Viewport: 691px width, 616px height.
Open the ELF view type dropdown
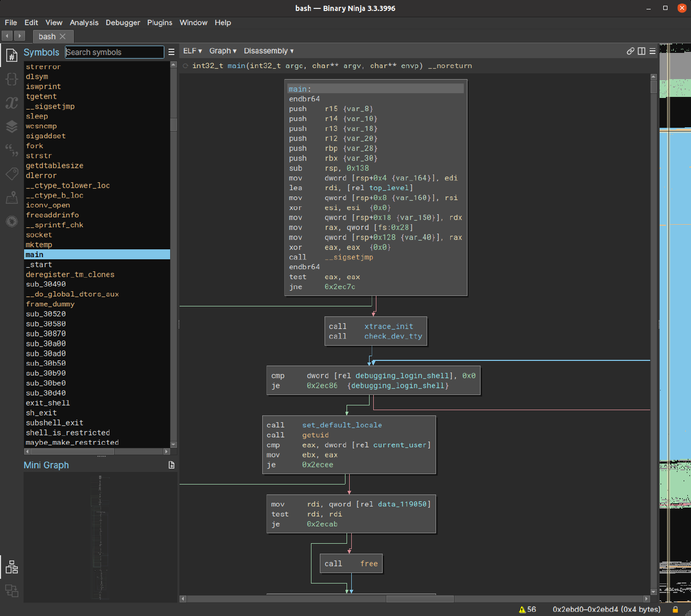click(192, 51)
